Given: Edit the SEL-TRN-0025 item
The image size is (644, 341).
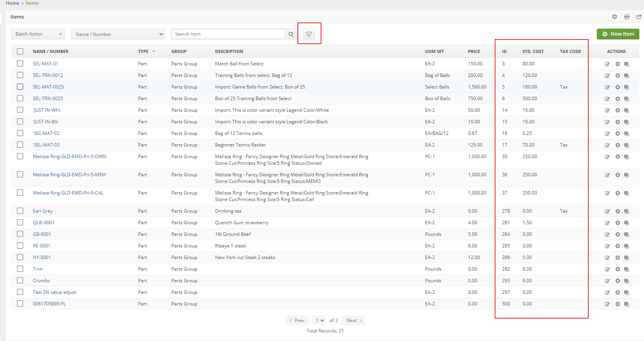Looking at the screenshot, I should pos(607,99).
